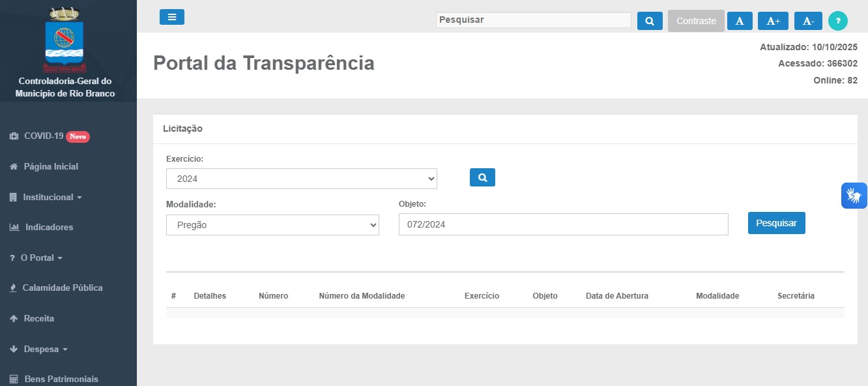Image resolution: width=868 pixels, height=386 pixels.
Task: Click the search icon next to Exercício
Action: (482, 177)
